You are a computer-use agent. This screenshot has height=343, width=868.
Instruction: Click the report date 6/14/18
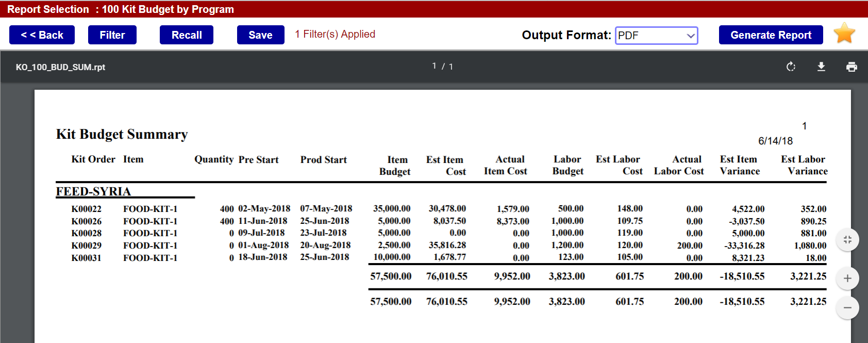pos(775,141)
